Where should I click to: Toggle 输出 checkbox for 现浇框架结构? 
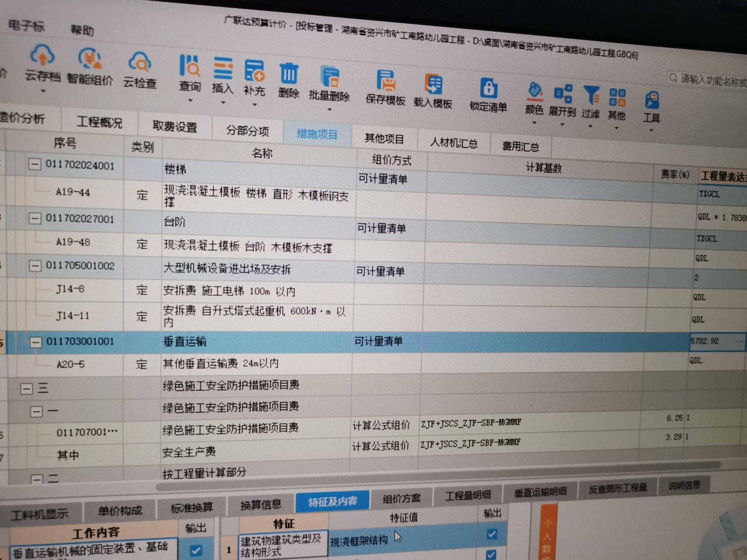pyautogui.click(x=492, y=534)
